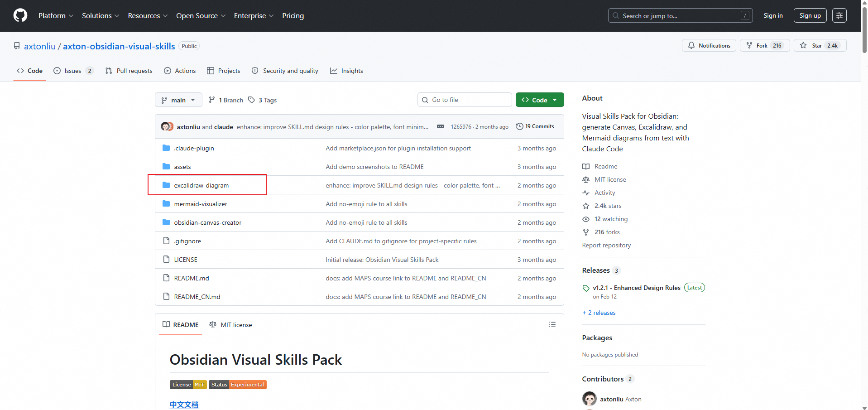Click the README.md file icon
868x410 pixels.
(x=166, y=278)
